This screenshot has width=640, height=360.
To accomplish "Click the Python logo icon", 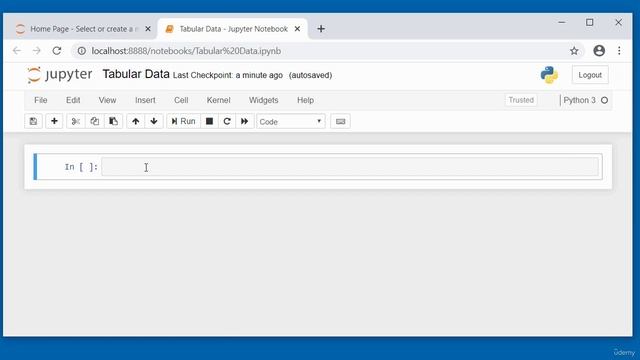I will coord(549,75).
